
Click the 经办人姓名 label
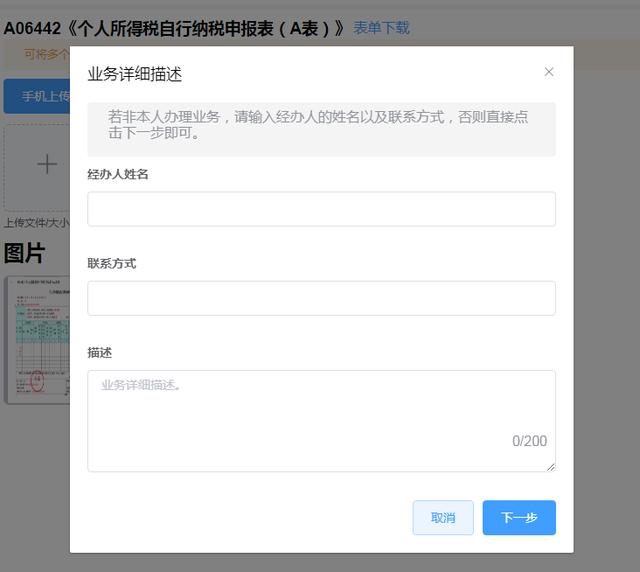pos(118,174)
